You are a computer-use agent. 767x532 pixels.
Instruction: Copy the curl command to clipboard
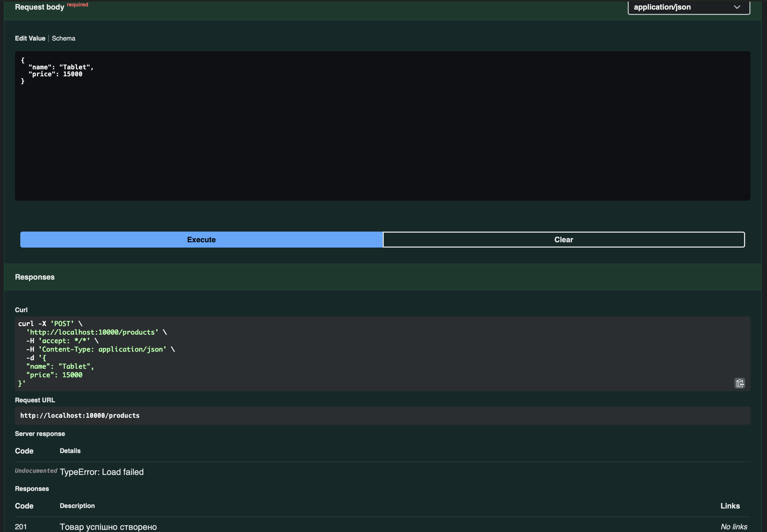[x=740, y=383]
